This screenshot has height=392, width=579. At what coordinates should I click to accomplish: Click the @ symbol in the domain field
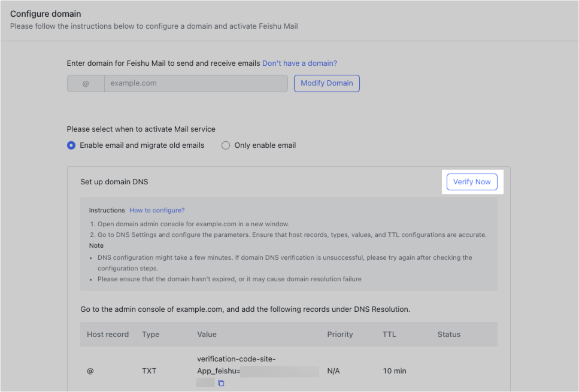(85, 83)
